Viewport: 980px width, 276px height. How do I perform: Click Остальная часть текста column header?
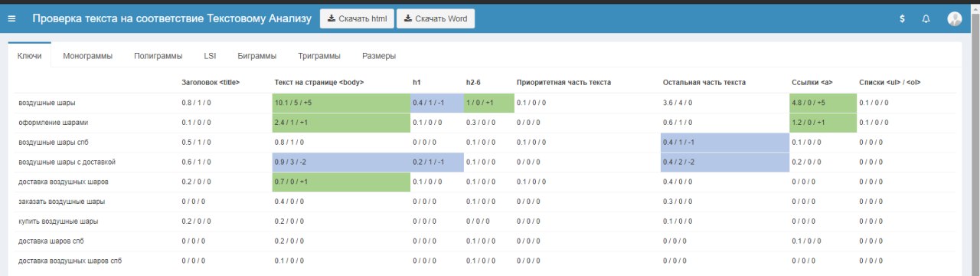coord(704,82)
